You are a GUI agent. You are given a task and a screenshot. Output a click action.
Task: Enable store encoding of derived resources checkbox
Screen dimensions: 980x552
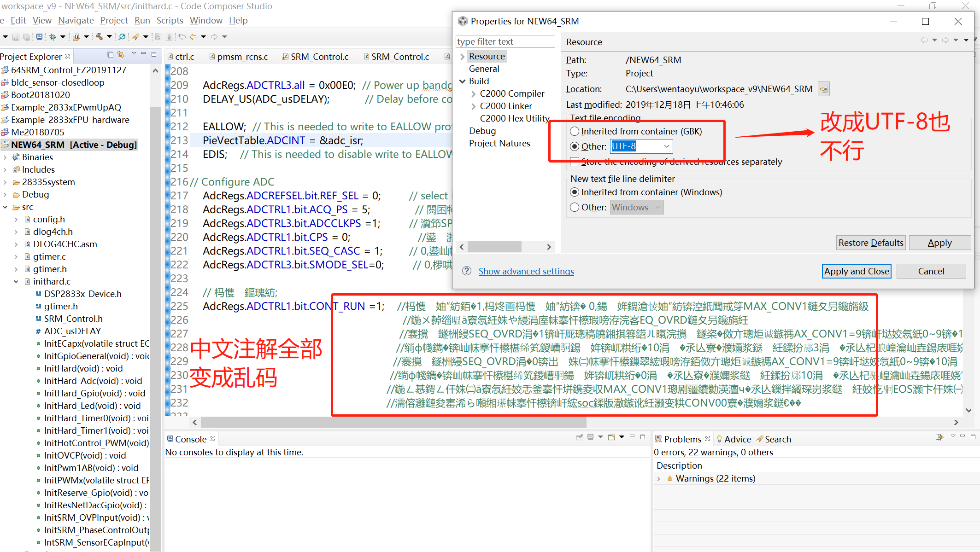click(x=575, y=162)
